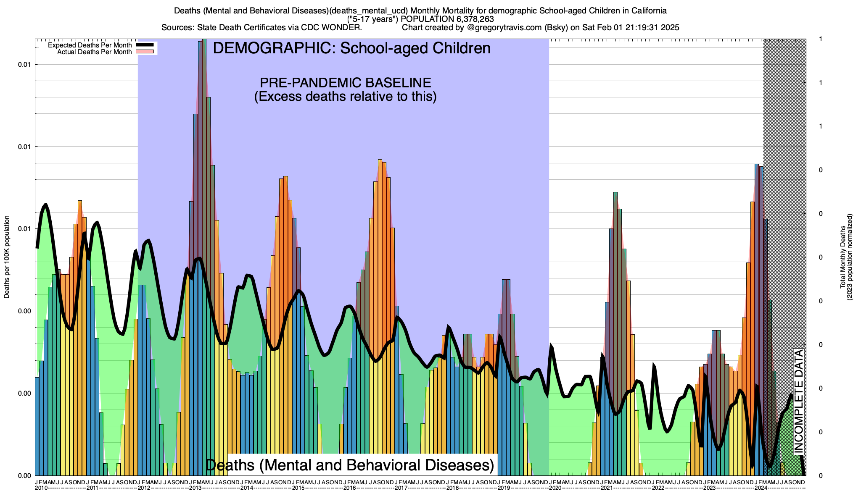Select the 2010 year marker on x-axis
The image size is (861, 504).
tap(41, 488)
